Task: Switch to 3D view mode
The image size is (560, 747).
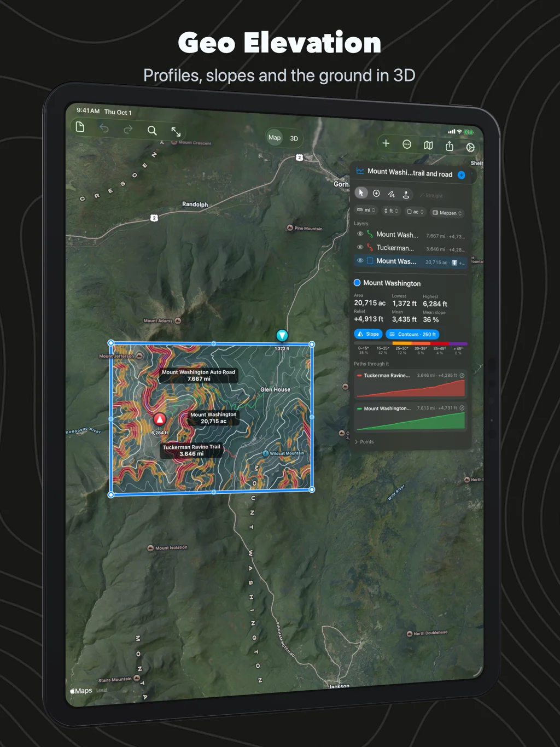Action: click(x=294, y=138)
